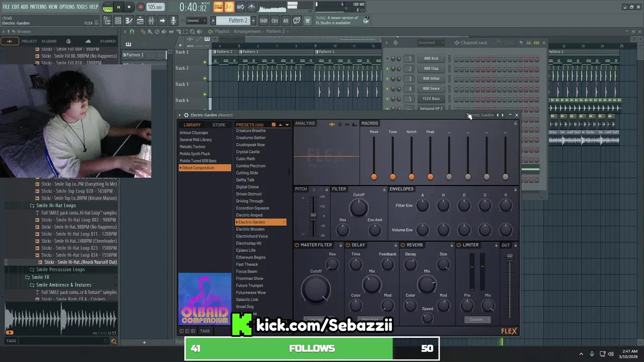The width and height of the screenshot is (644, 362).
Task: Open the Piano roll from the toolbar
Action: [x=129, y=21]
